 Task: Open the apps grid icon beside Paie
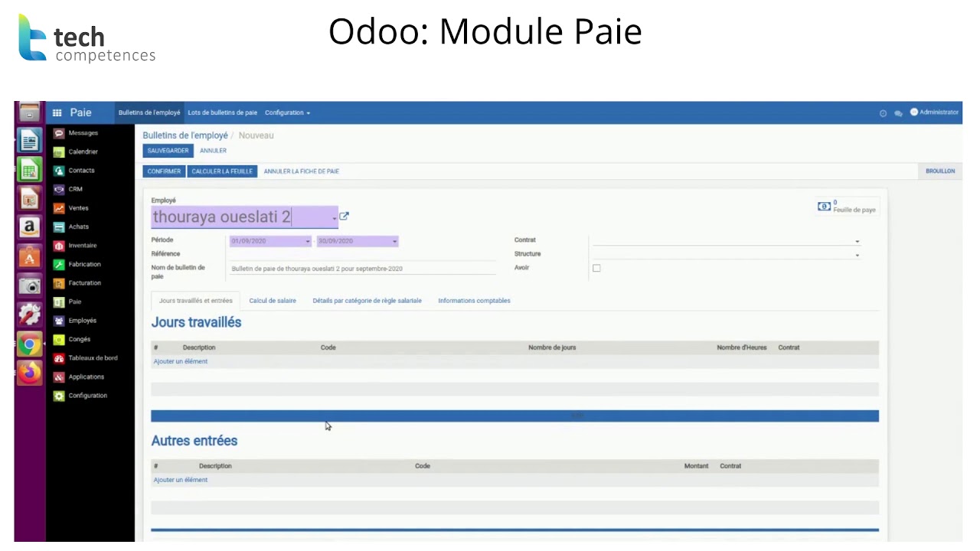tap(57, 112)
